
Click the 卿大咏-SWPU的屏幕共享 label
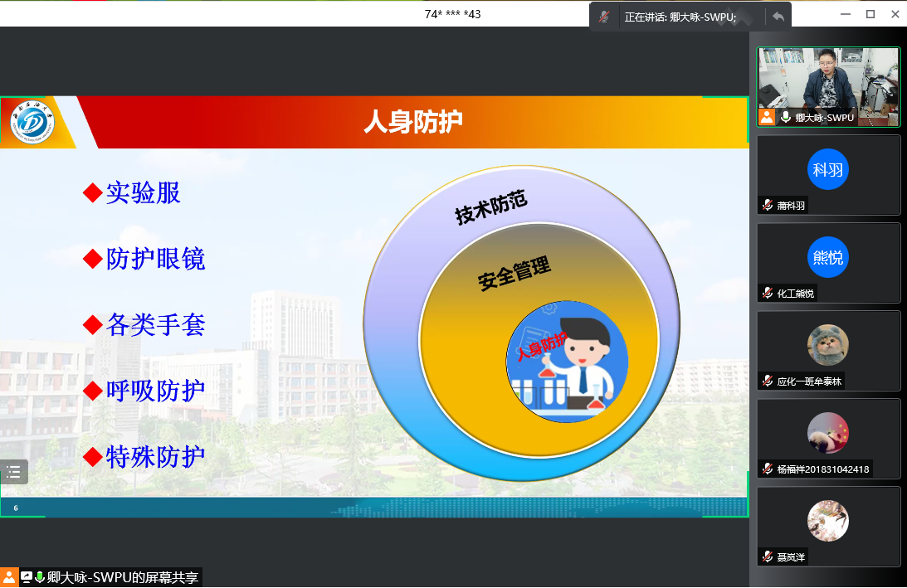click(123, 577)
